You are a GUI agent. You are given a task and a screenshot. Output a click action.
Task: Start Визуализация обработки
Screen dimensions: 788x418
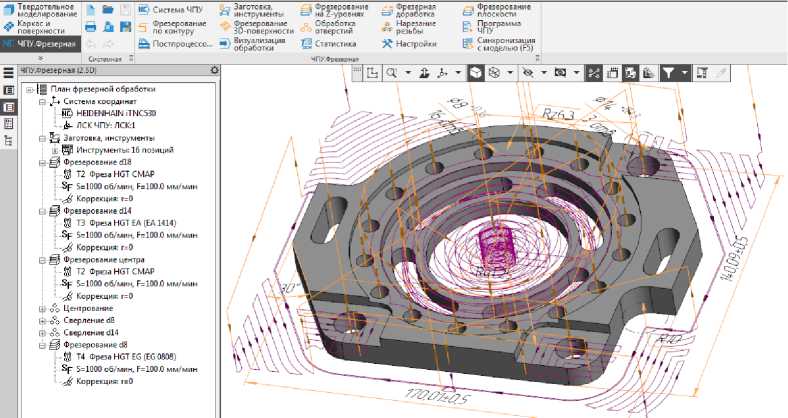click(253, 44)
